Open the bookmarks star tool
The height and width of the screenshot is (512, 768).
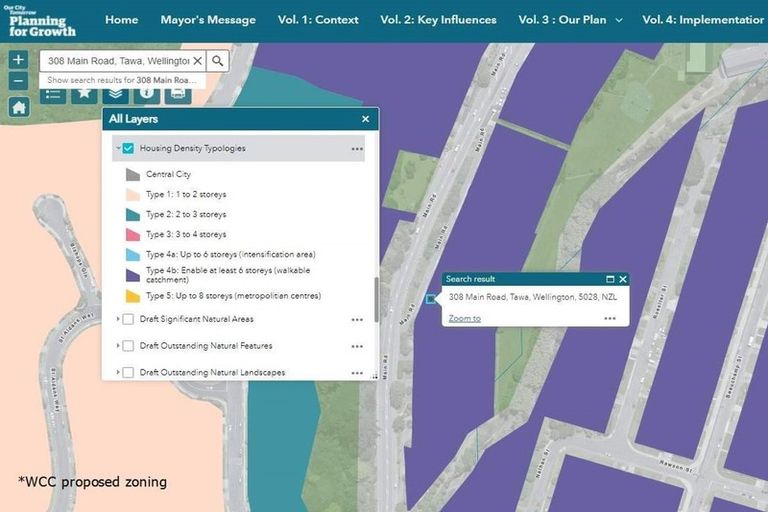(85, 94)
